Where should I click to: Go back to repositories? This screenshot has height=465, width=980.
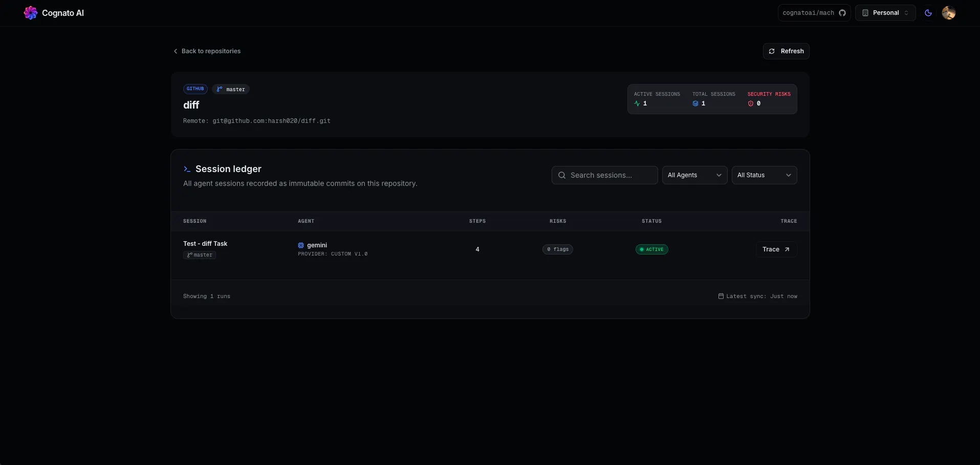tap(207, 51)
